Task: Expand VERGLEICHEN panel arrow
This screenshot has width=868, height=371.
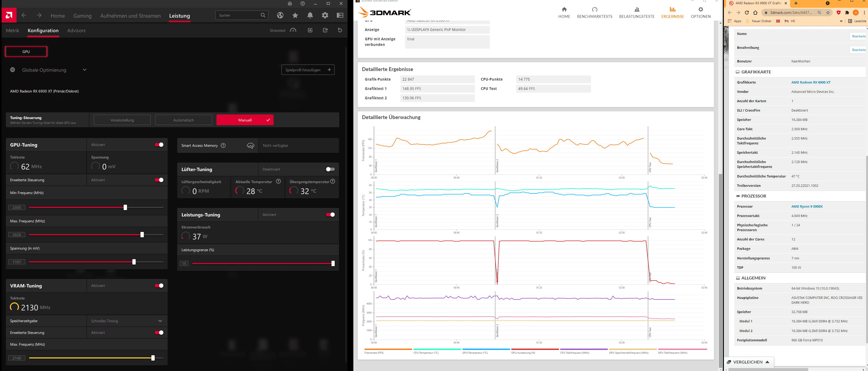Action: click(x=767, y=362)
